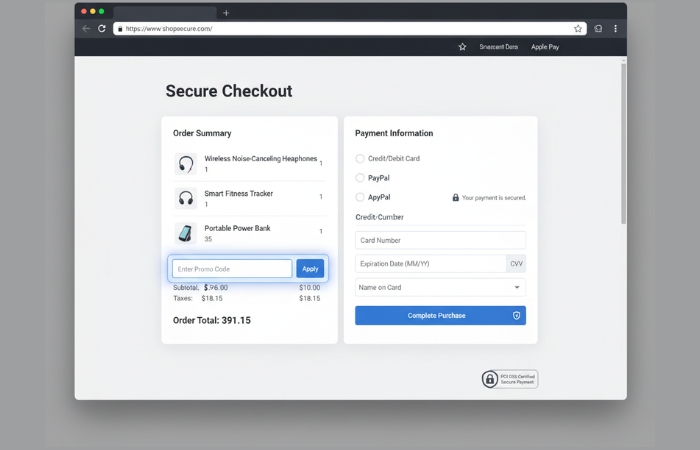Click the lock icon beside payment secured
This screenshot has width=700, height=450.
pos(455,197)
